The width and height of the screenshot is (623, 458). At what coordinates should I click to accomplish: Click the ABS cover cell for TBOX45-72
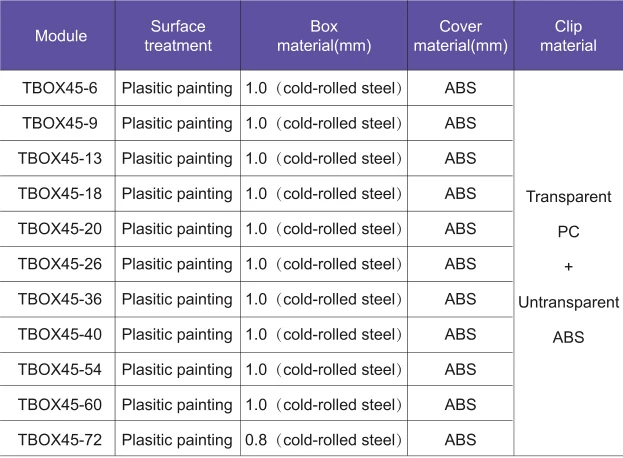[460, 439]
